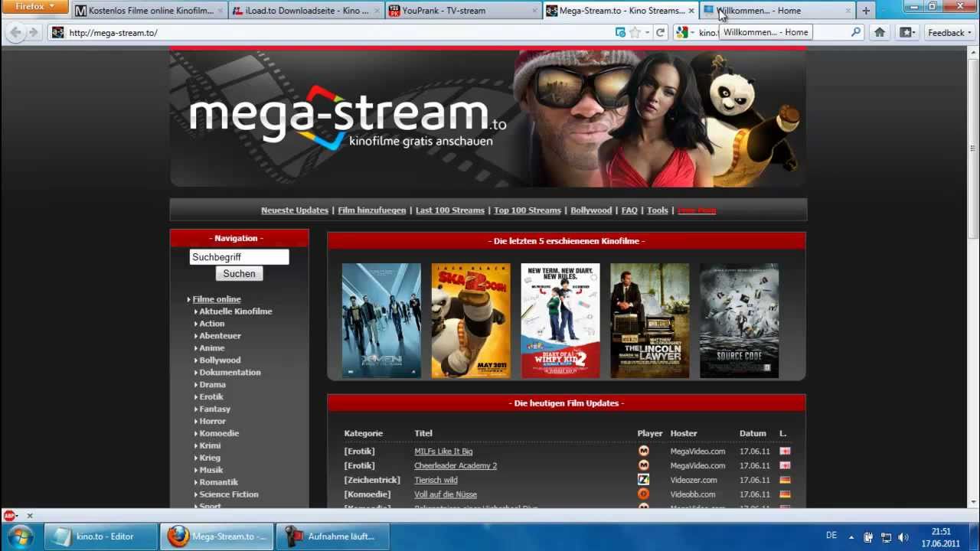The image size is (980, 551).
Task: Click the language flag in the MILFs Like It Big row
Action: [785, 452]
